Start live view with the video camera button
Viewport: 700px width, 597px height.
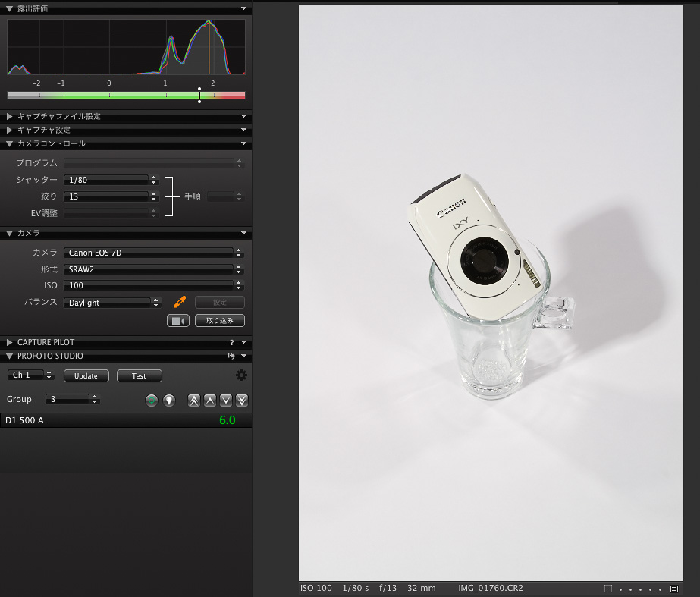[177, 321]
